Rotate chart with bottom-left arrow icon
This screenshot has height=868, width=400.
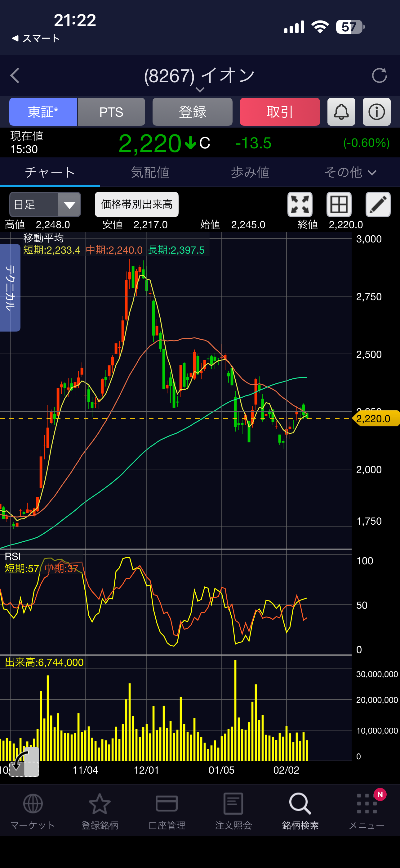point(24,761)
